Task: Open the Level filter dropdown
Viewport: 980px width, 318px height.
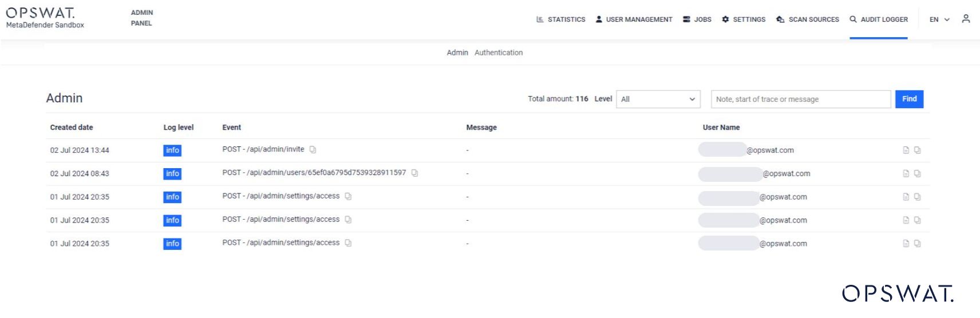Action: click(x=658, y=99)
